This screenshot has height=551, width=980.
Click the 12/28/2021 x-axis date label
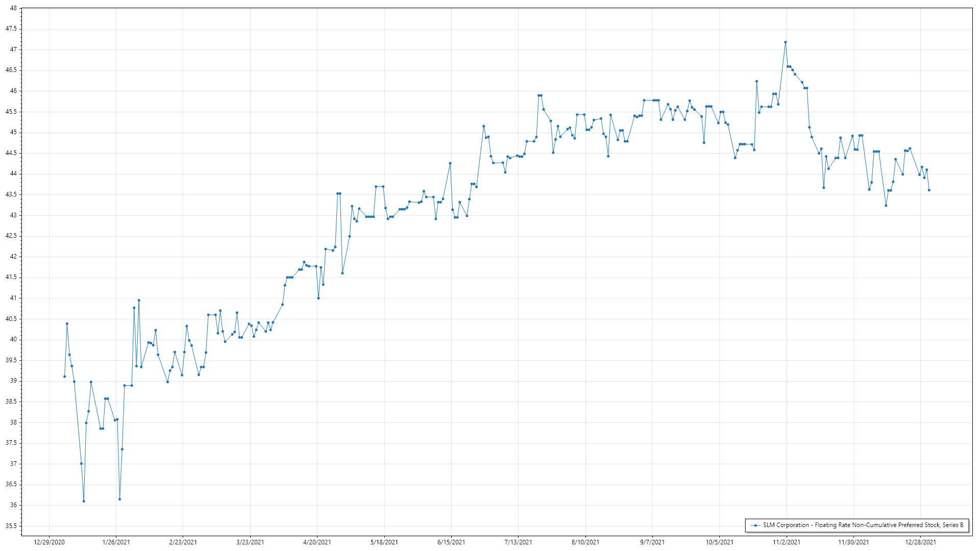pos(920,542)
